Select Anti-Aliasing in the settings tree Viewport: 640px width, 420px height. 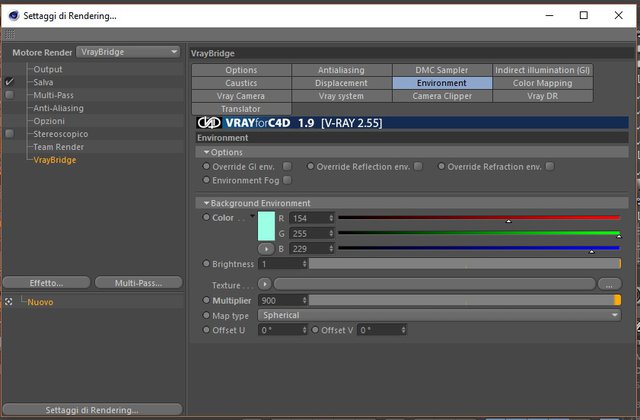point(58,108)
